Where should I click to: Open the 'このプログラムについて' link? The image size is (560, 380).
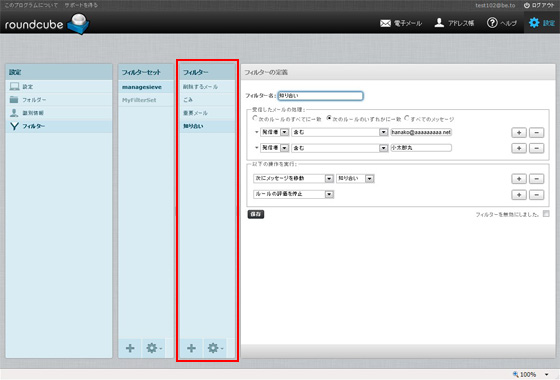pos(31,5)
